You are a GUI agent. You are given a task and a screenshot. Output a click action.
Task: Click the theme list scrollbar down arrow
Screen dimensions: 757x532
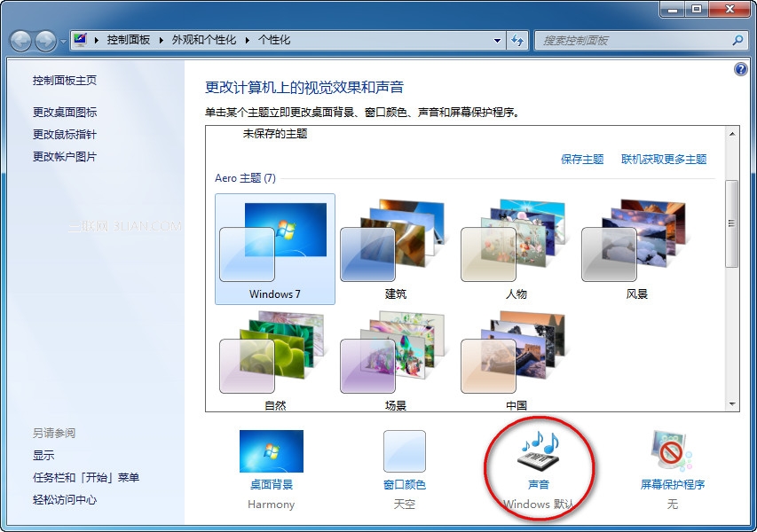732,404
